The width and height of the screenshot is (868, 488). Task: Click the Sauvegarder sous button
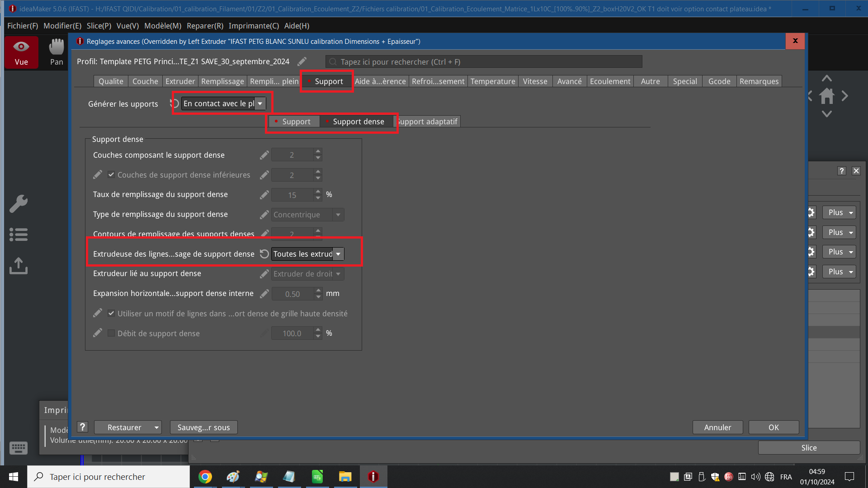(204, 427)
